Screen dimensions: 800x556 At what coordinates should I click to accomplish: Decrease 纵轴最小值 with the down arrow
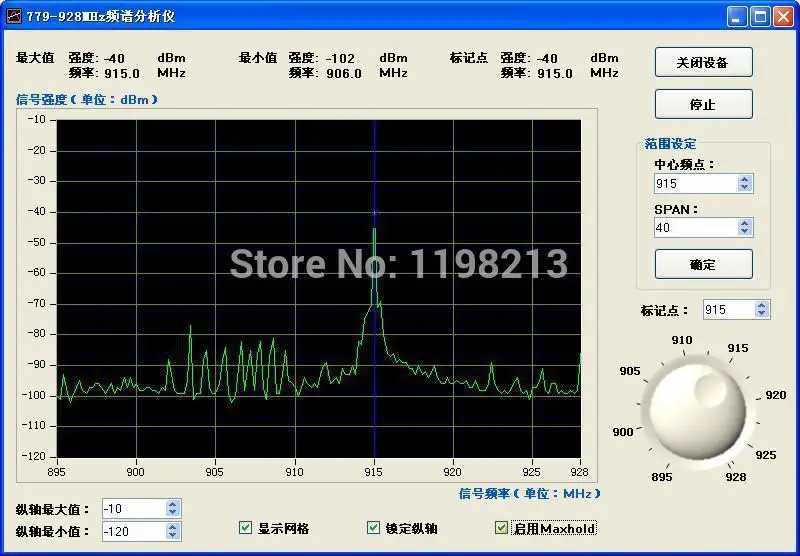172,536
